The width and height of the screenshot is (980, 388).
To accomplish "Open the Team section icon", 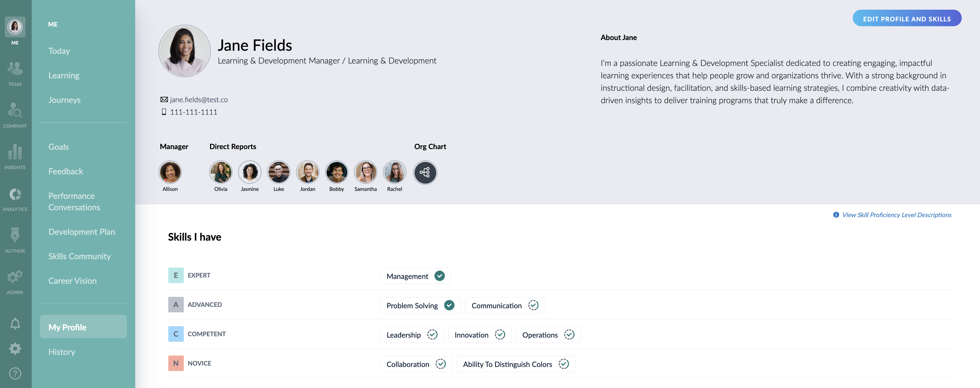I will [x=15, y=69].
